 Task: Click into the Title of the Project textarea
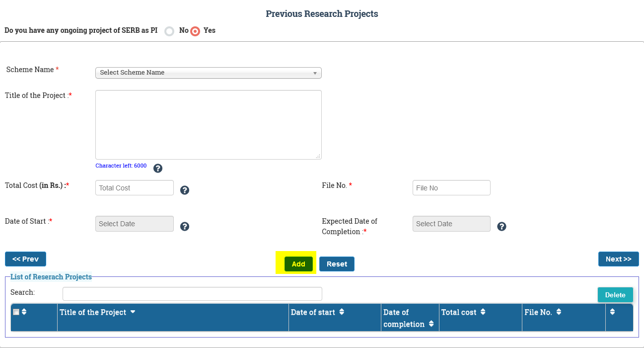click(208, 124)
